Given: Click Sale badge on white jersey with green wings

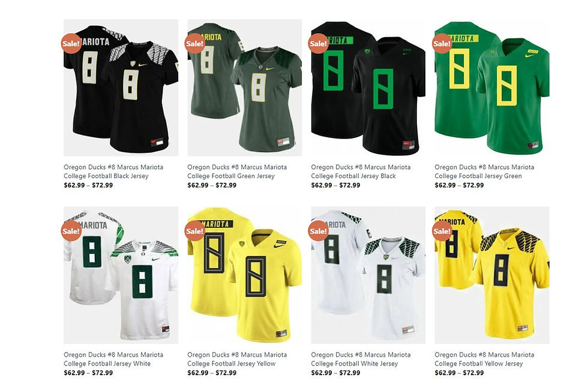Looking at the screenshot, I should (x=71, y=231).
